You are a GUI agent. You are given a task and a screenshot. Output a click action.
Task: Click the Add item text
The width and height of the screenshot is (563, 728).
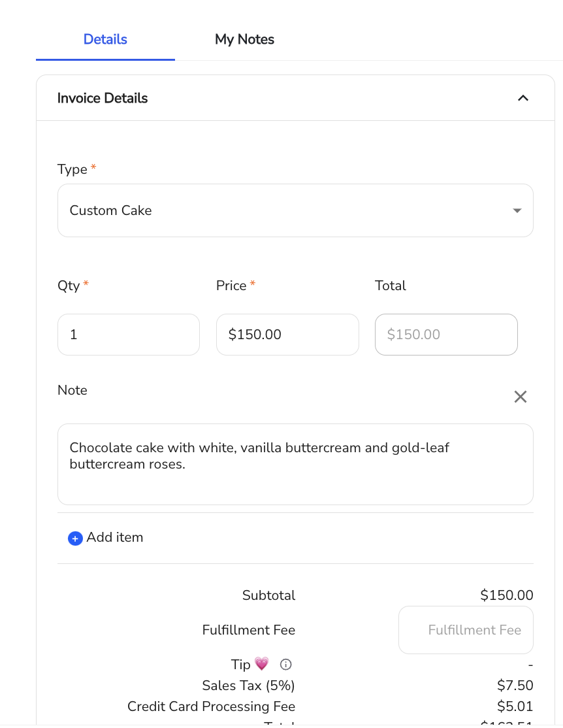tap(115, 537)
